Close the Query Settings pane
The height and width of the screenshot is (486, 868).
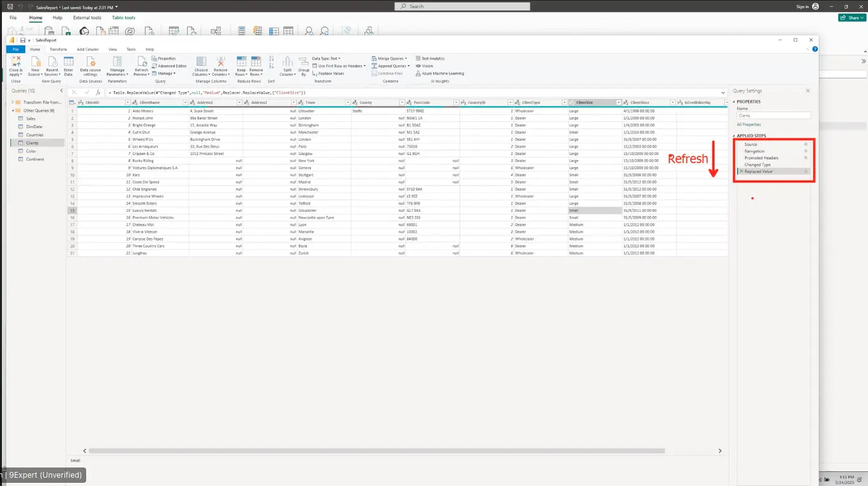coord(808,91)
